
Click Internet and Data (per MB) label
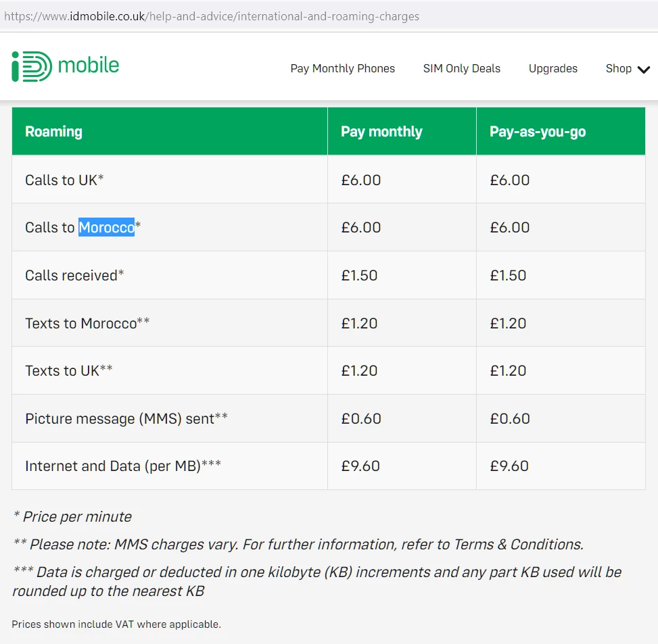point(123,466)
